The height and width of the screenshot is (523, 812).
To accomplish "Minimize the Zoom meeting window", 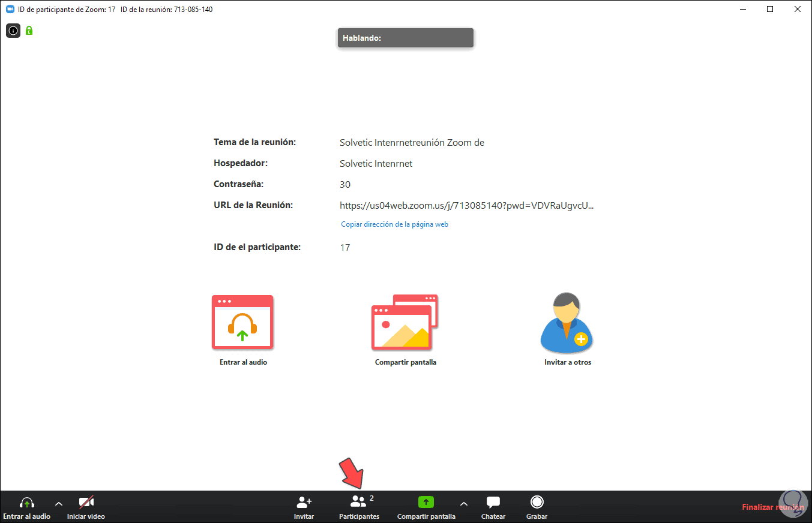I will point(742,9).
